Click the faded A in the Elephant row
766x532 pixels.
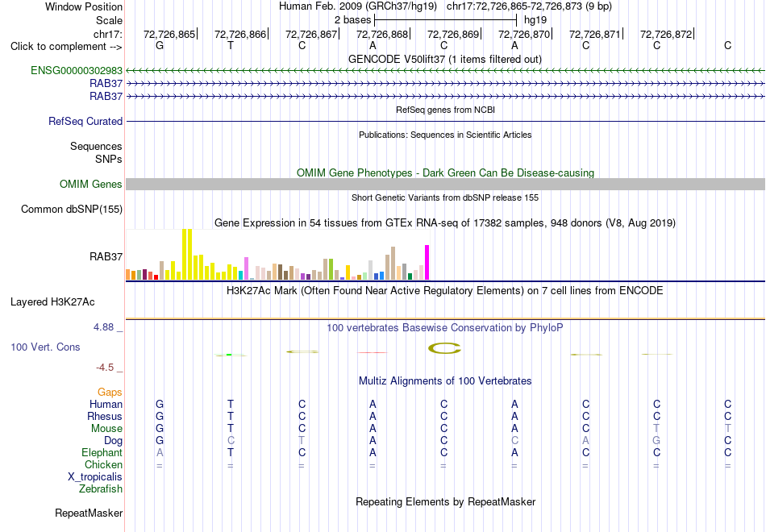[x=160, y=453]
